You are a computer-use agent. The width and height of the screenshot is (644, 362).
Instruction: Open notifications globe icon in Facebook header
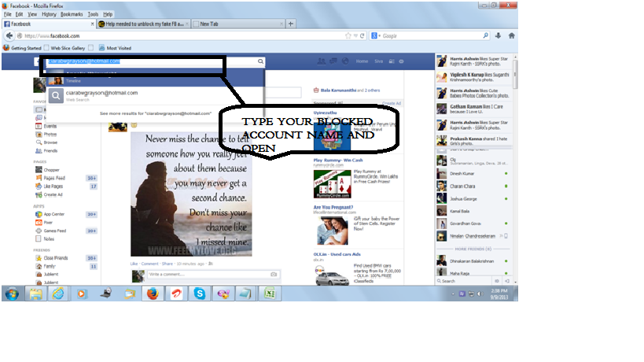(345, 61)
